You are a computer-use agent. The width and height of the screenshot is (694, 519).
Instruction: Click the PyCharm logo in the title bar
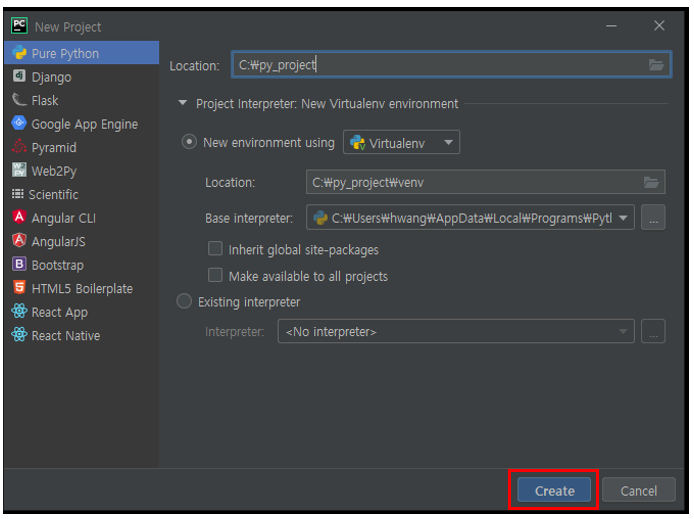[19, 26]
